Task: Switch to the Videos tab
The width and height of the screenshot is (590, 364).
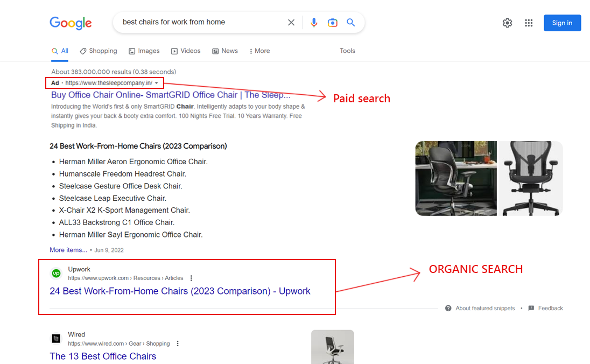Action: [186, 51]
